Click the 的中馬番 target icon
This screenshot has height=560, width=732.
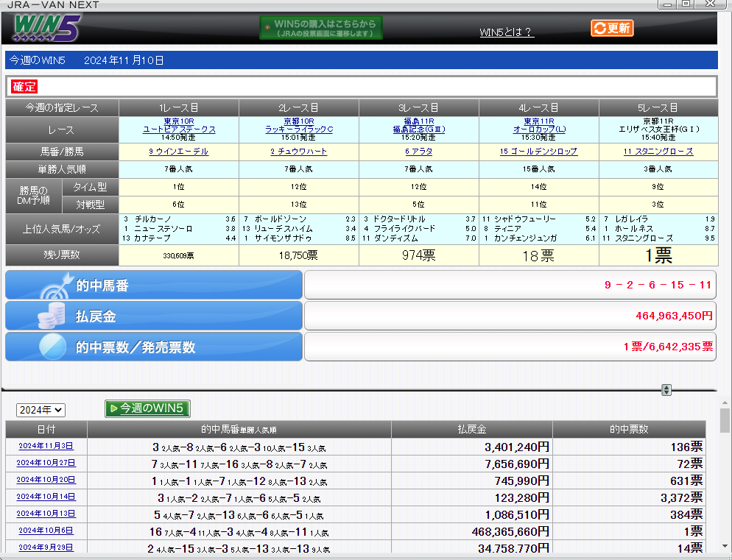57,286
